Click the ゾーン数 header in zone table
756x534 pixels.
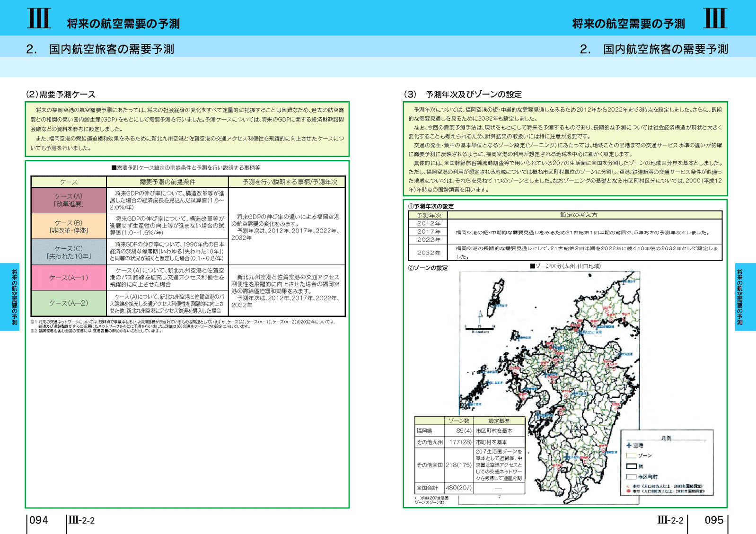click(458, 421)
